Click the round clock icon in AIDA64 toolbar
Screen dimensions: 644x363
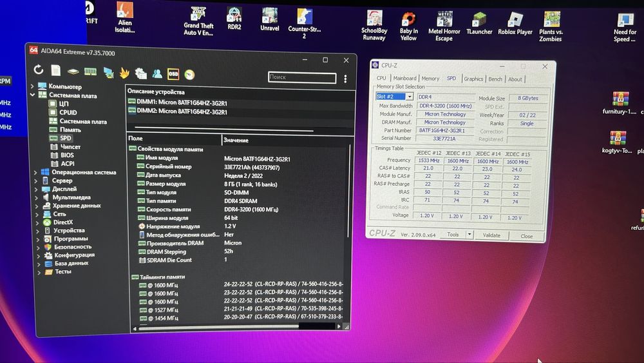click(189, 75)
